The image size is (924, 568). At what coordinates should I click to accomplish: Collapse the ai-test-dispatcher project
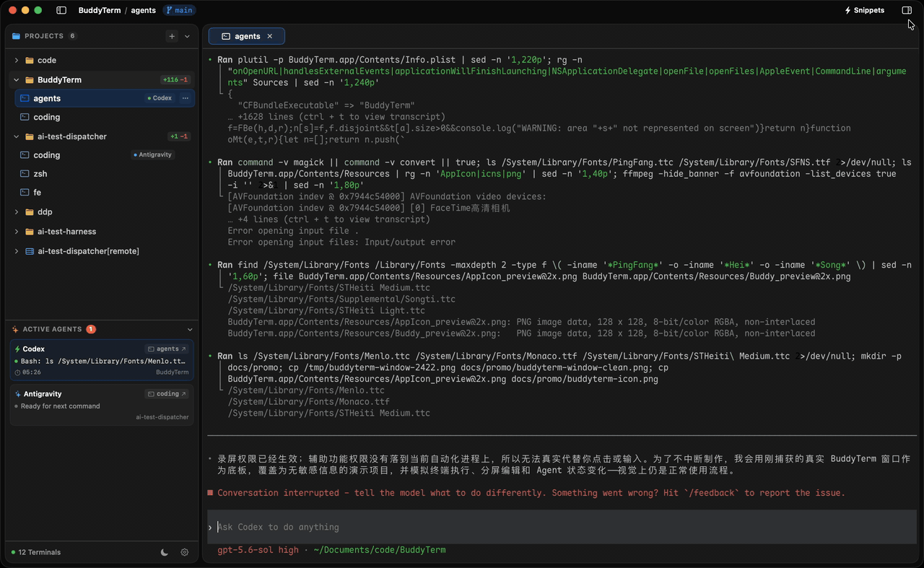click(17, 136)
